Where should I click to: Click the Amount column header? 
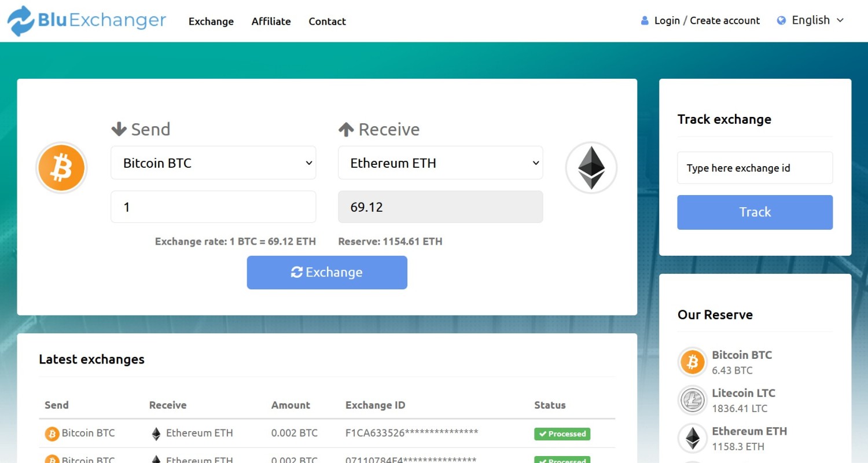pos(290,405)
